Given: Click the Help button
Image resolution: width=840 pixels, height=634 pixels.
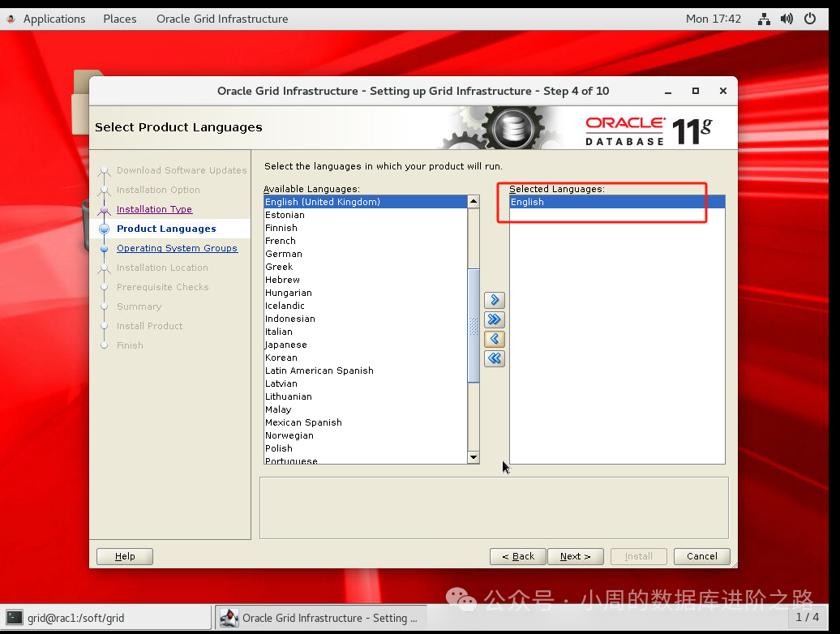Looking at the screenshot, I should point(125,556).
